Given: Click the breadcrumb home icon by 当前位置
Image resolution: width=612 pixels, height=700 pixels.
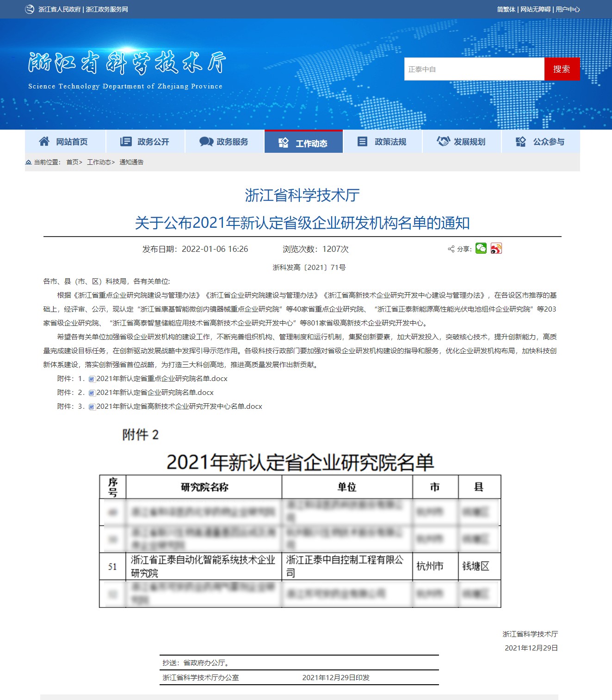Looking at the screenshot, I should point(29,162).
